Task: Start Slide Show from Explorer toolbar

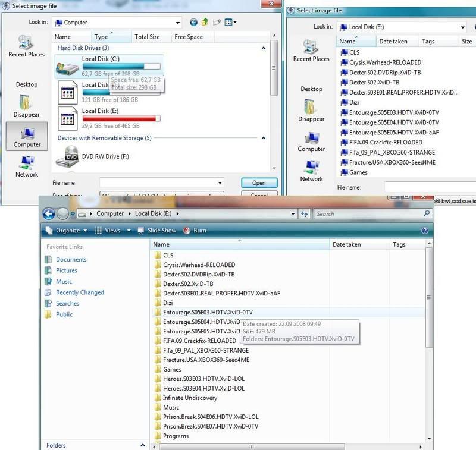Action: point(157,231)
